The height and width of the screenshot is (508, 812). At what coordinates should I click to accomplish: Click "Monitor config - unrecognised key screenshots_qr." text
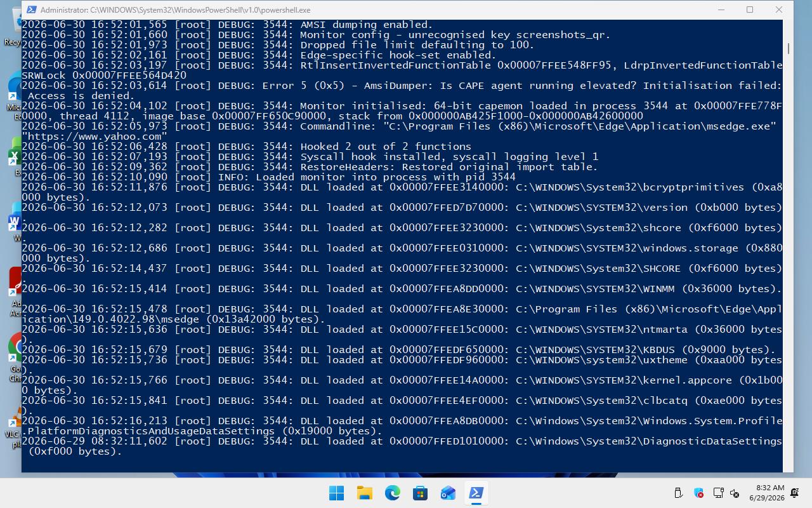pos(455,35)
